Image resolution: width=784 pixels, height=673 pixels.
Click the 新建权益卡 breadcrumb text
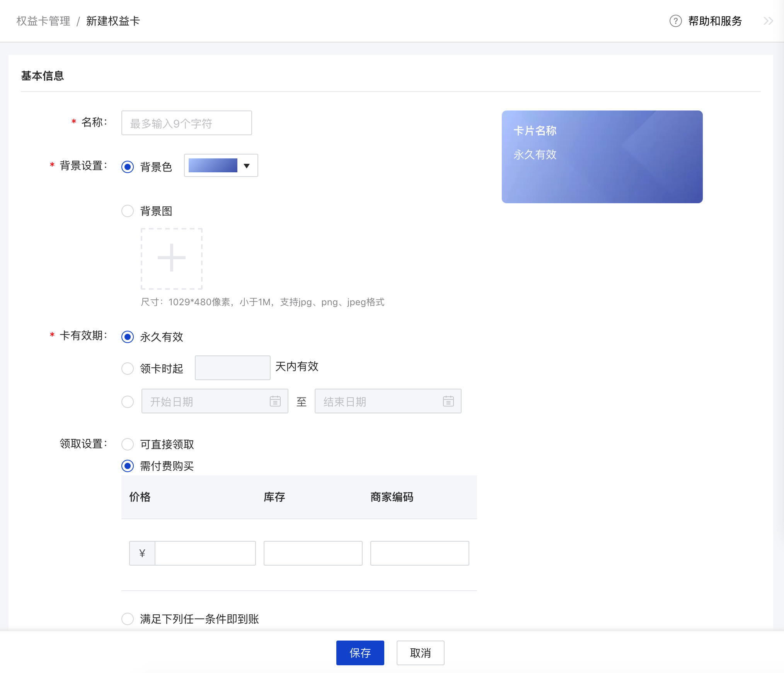click(x=113, y=21)
